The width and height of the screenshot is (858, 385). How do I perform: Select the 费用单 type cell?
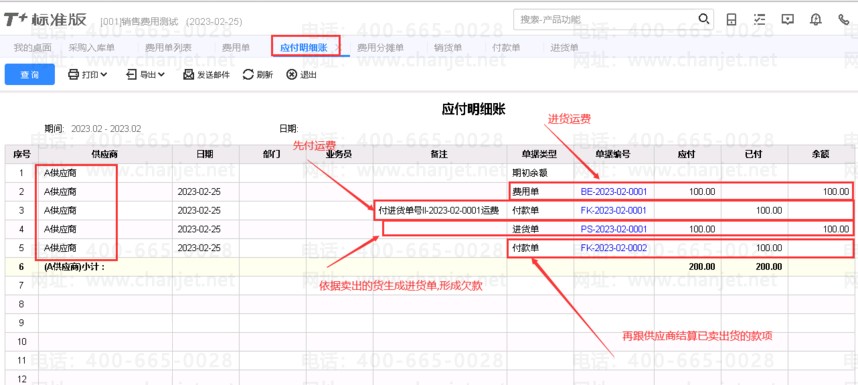point(540,192)
